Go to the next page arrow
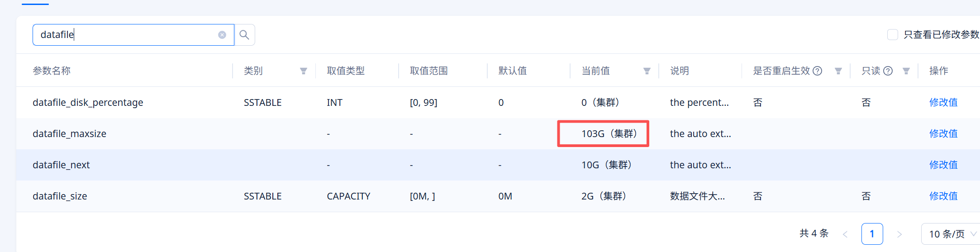The width and height of the screenshot is (980, 252). (x=899, y=234)
